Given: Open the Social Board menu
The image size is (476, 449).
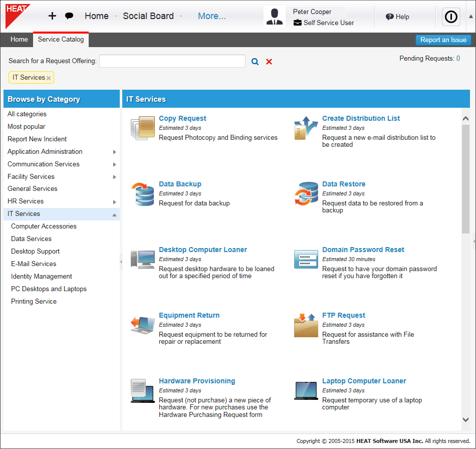Looking at the screenshot, I should 148,16.
